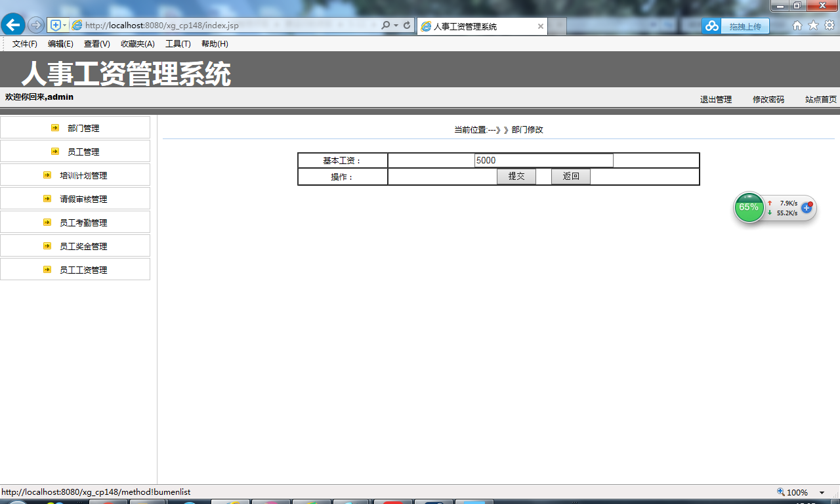Click the 提交 submit button
The width and height of the screenshot is (840, 504).
pyautogui.click(x=516, y=177)
